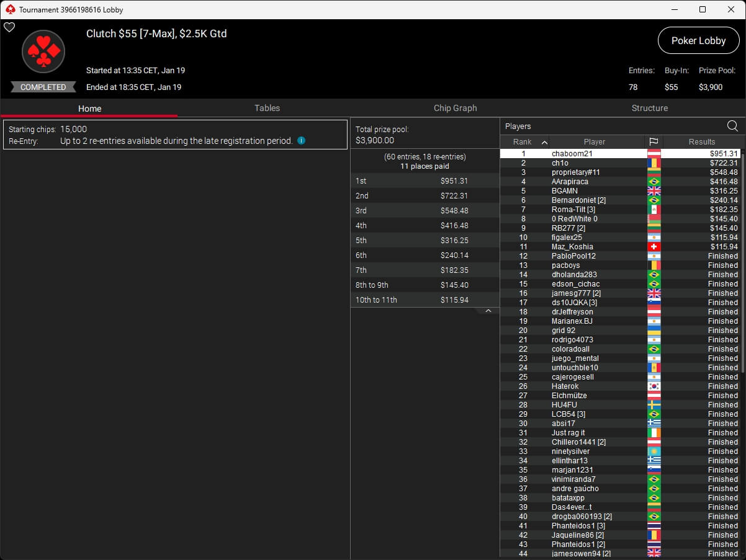Image resolution: width=746 pixels, height=560 pixels.
Task: Go to the Structure tab
Action: 649,108
